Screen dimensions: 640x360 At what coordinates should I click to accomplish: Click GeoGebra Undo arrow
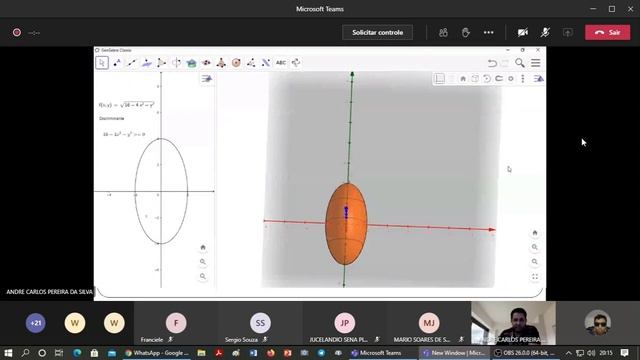[492, 63]
